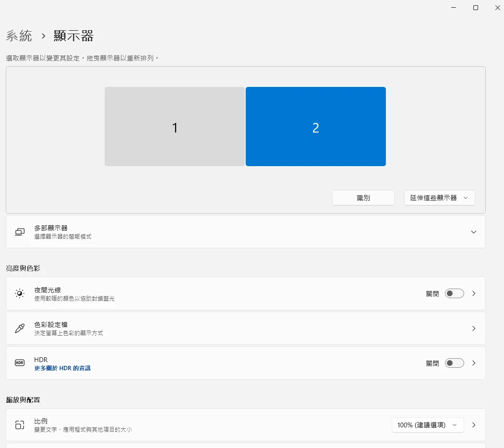Maximize the Settings window
Viewport: 504px width, 448px height.
tap(476, 8)
